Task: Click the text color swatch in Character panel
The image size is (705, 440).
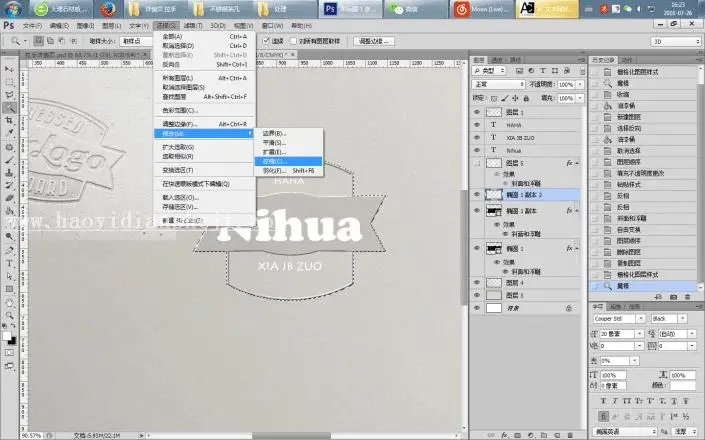Action: (683, 386)
